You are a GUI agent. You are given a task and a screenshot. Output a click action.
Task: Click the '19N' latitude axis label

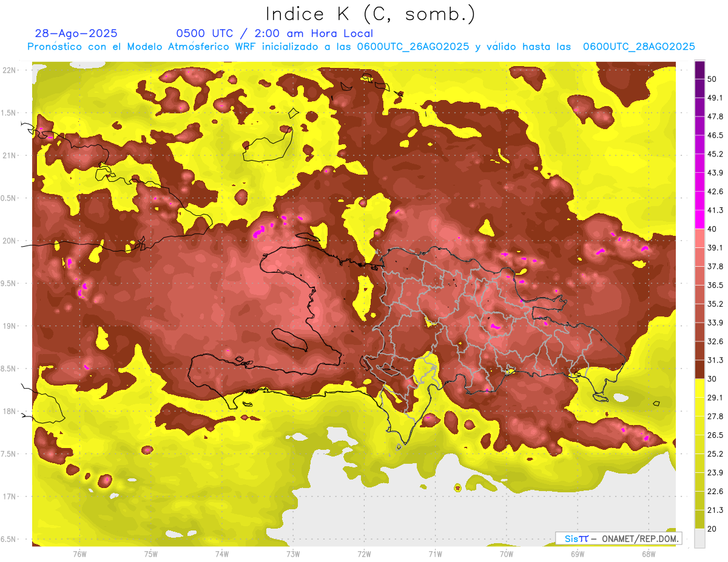pos(10,326)
